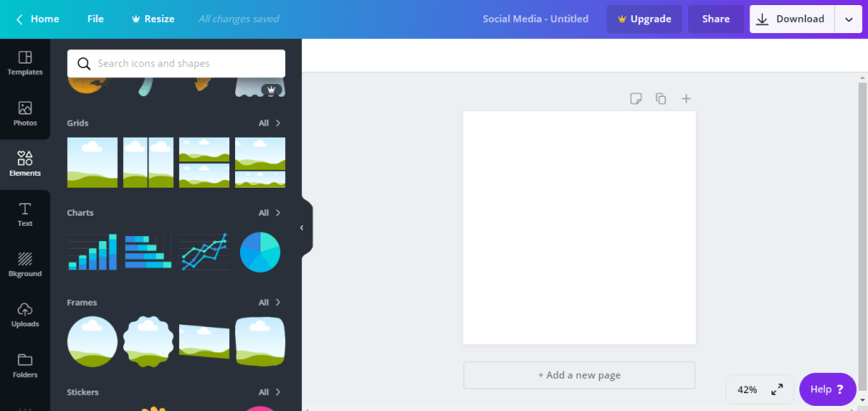This screenshot has width=868, height=411.
Task: Add a new page
Action: pyautogui.click(x=579, y=374)
